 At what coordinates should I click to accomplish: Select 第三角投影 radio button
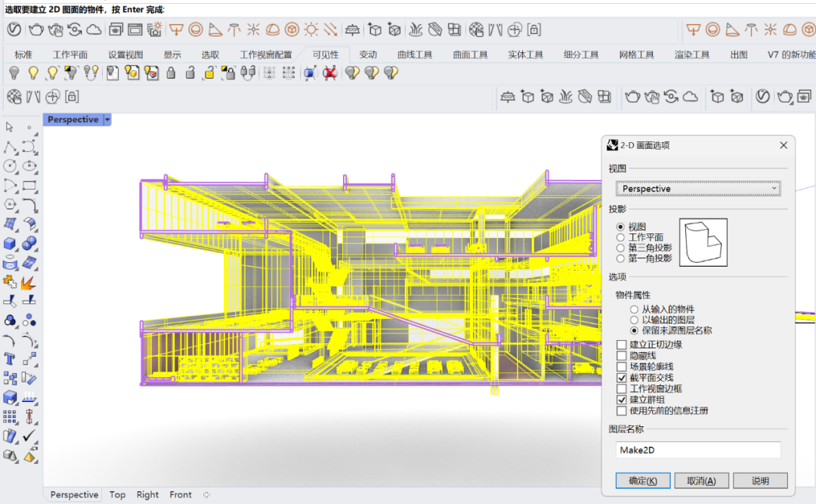620,248
